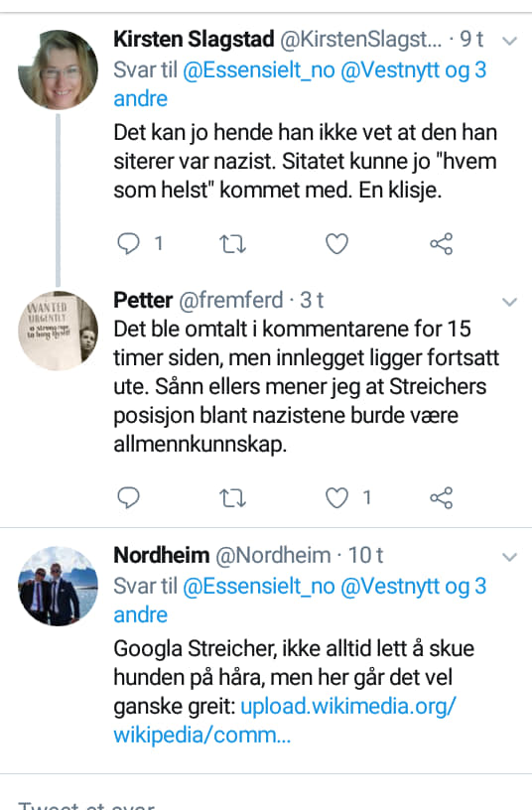Open Nordheim's profile name
Image resolution: width=532 pixels, height=810 pixels.
pos(161,555)
